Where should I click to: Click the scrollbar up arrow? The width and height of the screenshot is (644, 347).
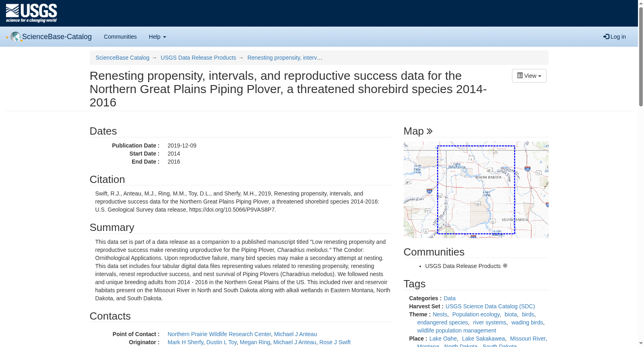(641, 3)
